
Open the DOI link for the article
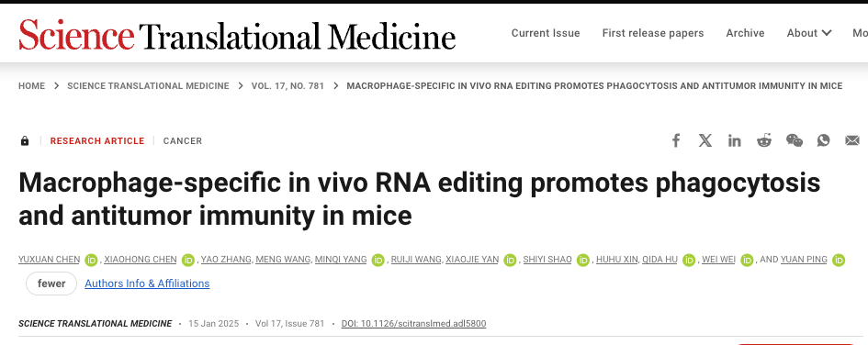(x=413, y=323)
